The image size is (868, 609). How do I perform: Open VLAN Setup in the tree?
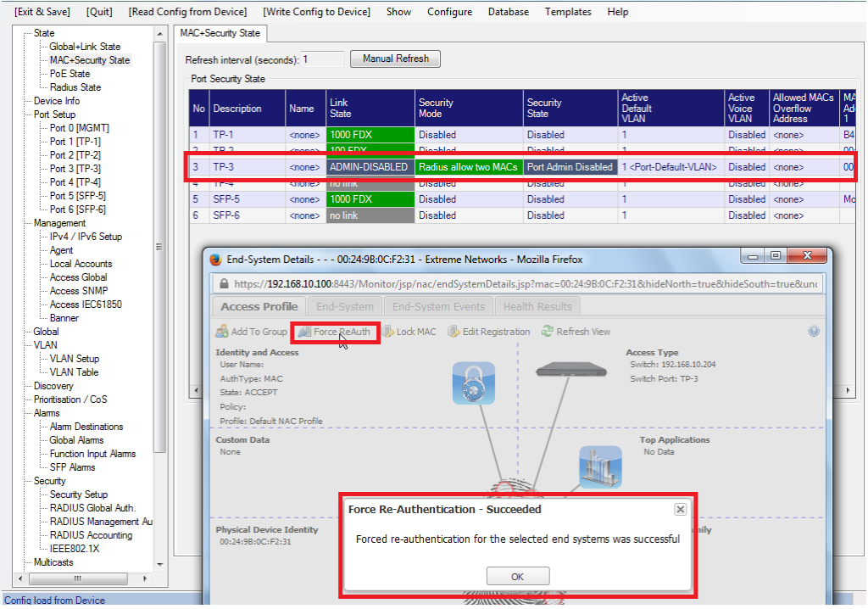click(74, 359)
